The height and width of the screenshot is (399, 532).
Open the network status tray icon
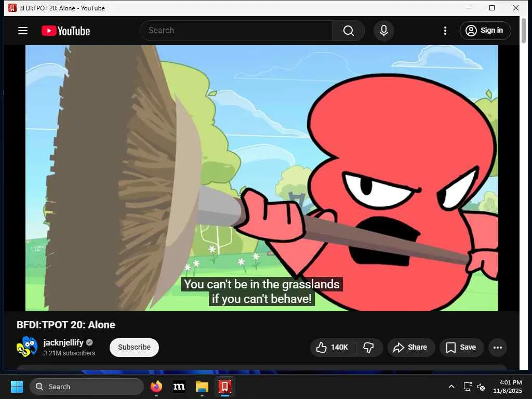(x=468, y=387)
